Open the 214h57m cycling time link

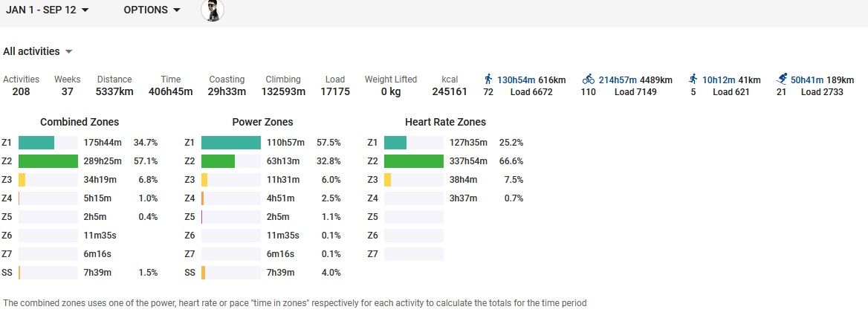[618, 80]
